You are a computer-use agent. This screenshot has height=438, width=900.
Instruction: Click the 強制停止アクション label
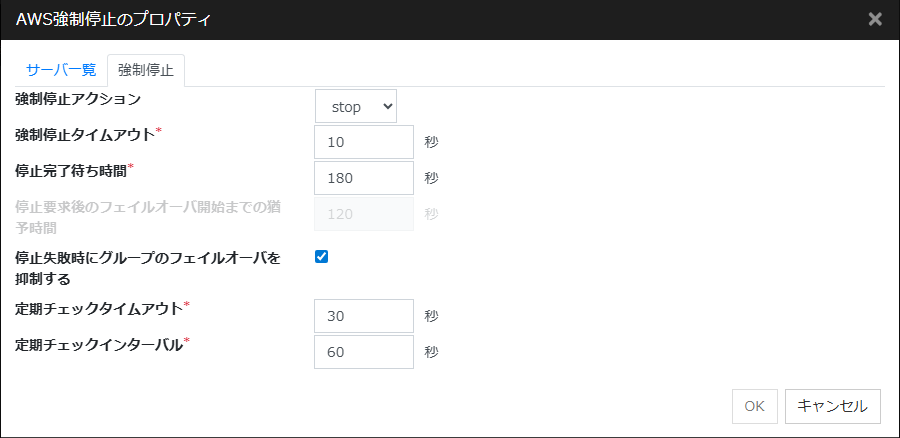click(78, 99)
